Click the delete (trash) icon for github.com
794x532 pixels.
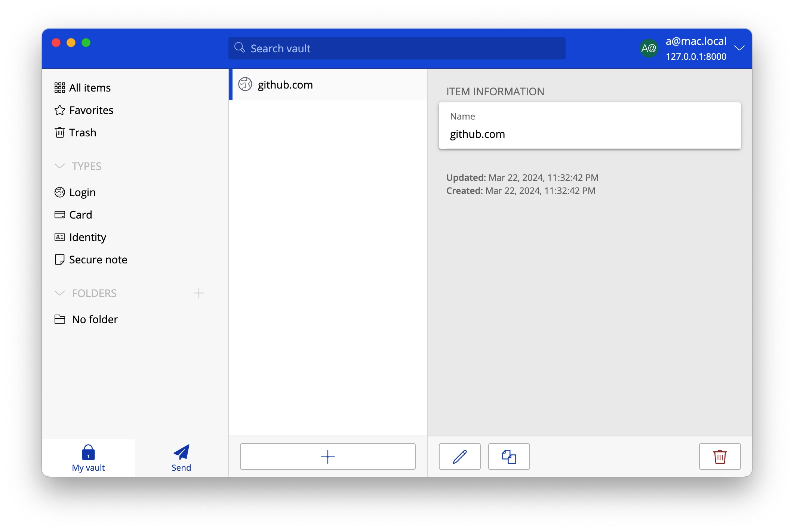click(720, 457)
